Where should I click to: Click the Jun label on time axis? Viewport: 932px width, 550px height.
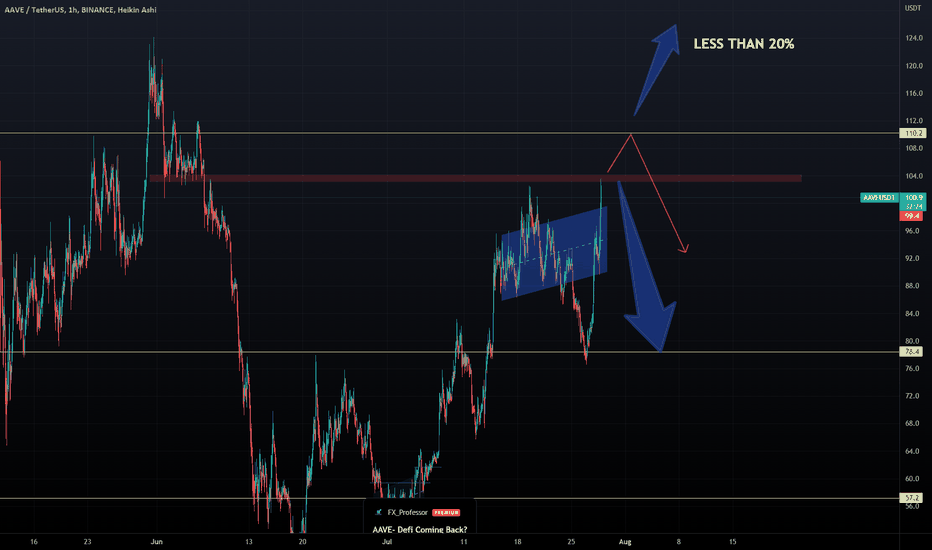pyautogui.click(x=157, y=542)
